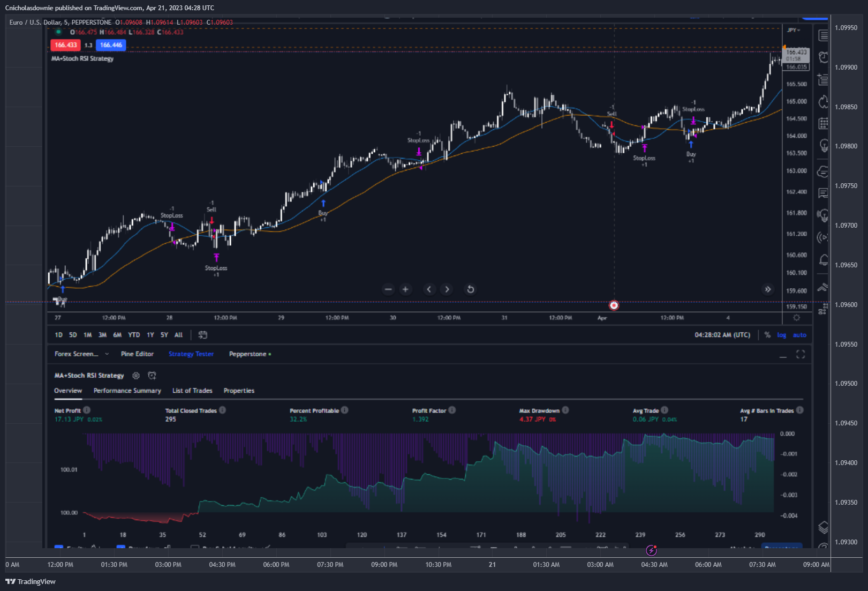This screenshot has width=868, height=591.
Task: Set chart range to 1M
Action: point(88,335)
